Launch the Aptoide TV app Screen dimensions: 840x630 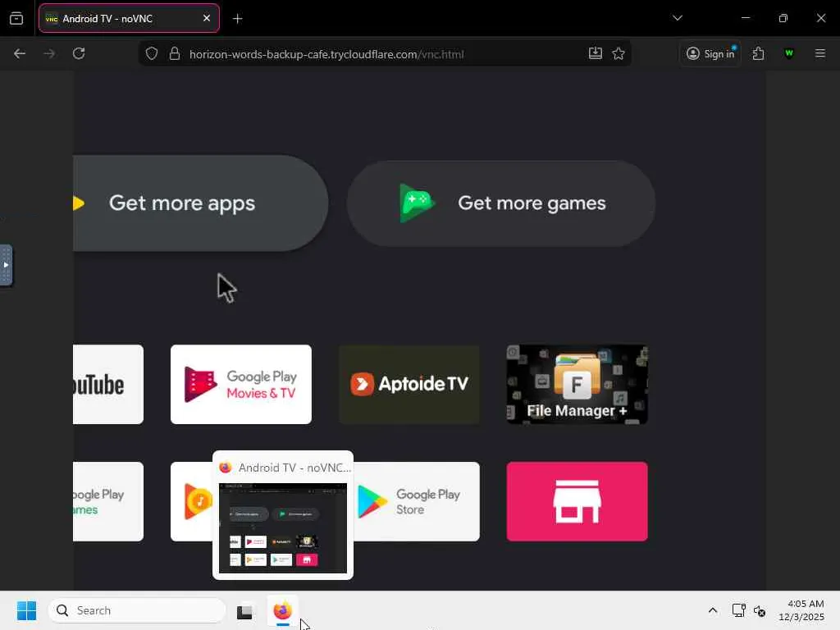click(409, 385)
